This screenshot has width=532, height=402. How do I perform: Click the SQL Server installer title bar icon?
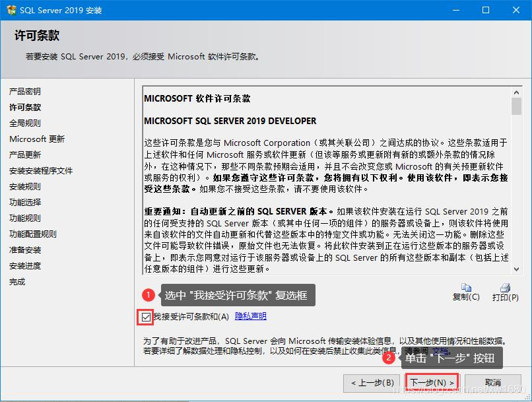(11, 10)
